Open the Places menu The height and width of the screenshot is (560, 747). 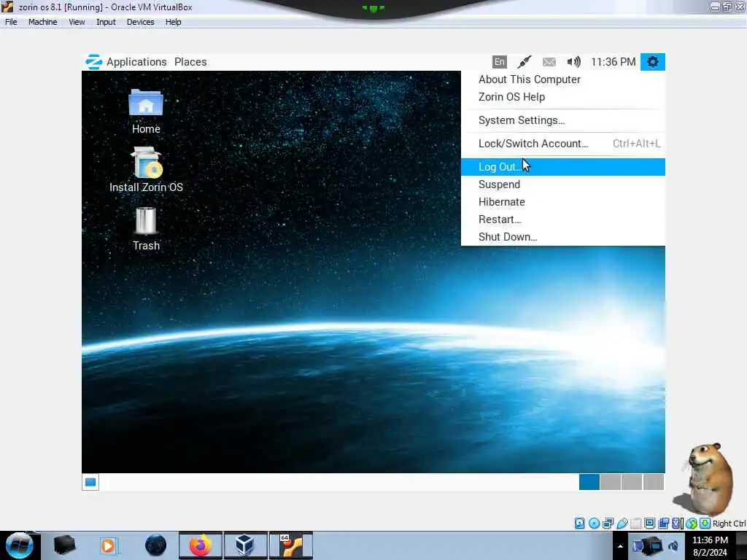point(190,62)
